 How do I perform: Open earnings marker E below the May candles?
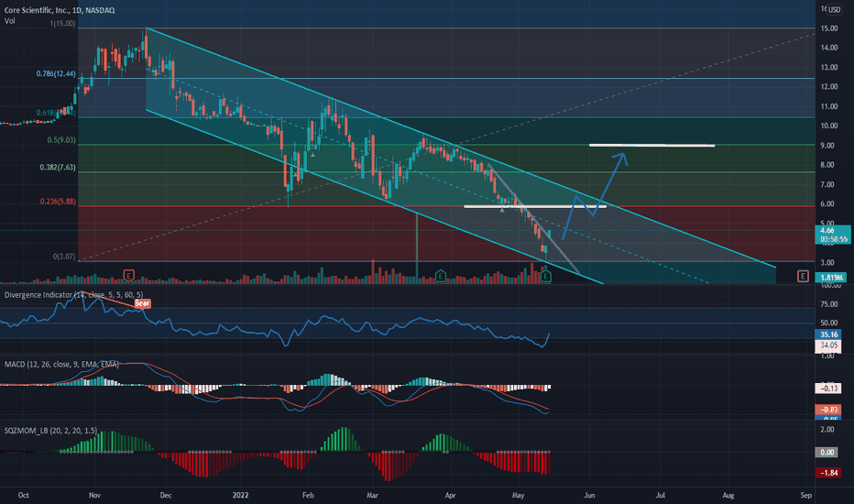click(546, 277)
